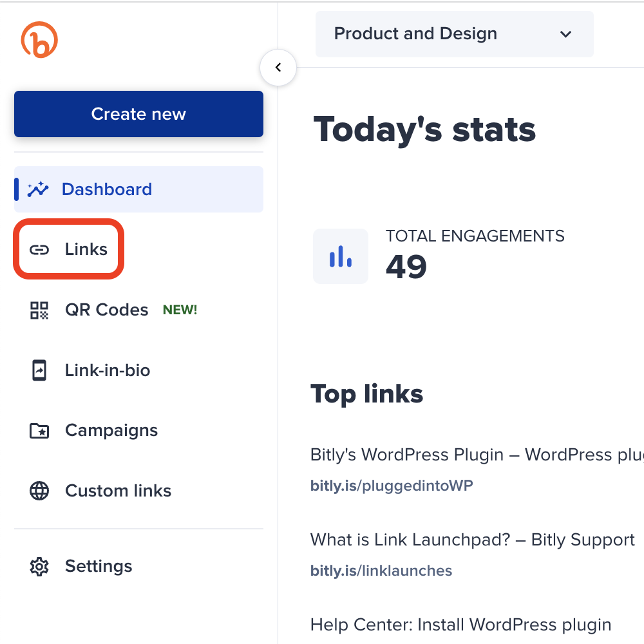Click the bitly.is/pluggedintoWP short link

click(392, 486)
